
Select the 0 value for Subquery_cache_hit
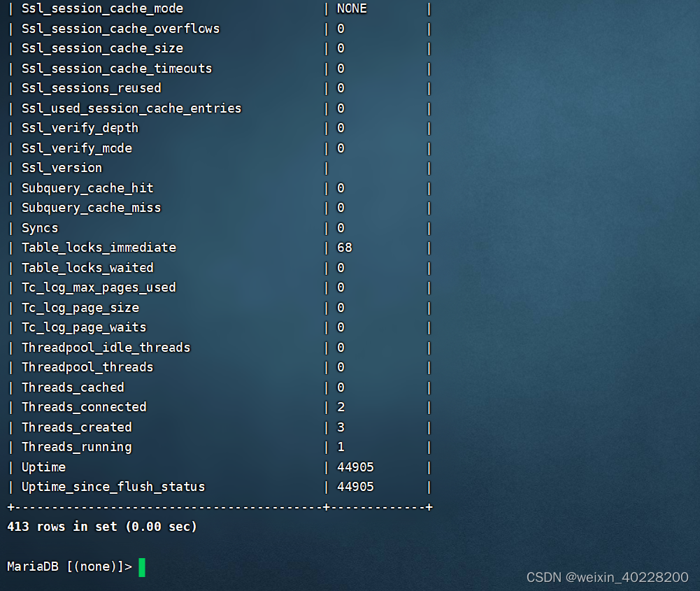[x=341, y=188]
